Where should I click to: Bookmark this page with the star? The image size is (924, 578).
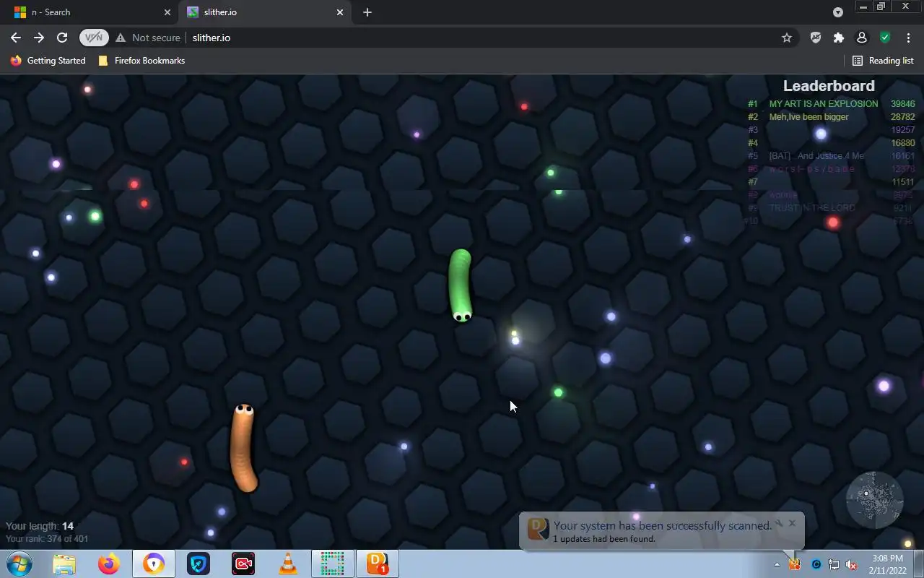[x=787, y=38]
